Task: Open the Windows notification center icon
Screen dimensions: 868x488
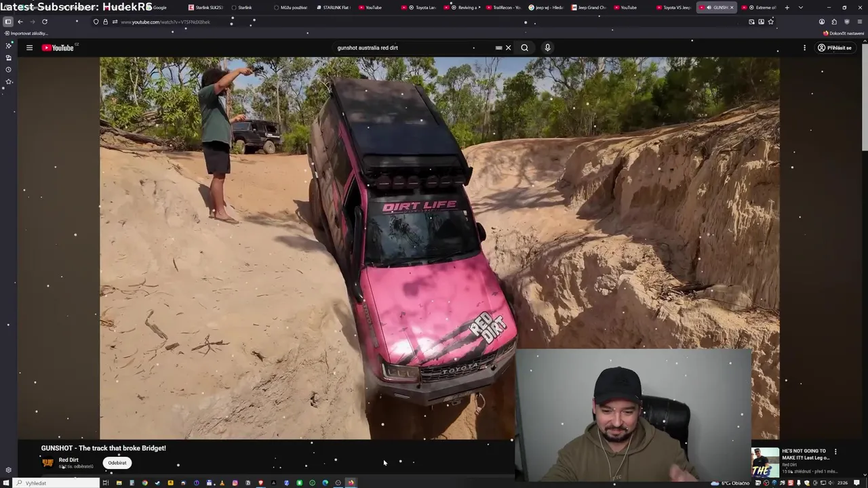Action: pyautogui.click(x=856, y=483)
